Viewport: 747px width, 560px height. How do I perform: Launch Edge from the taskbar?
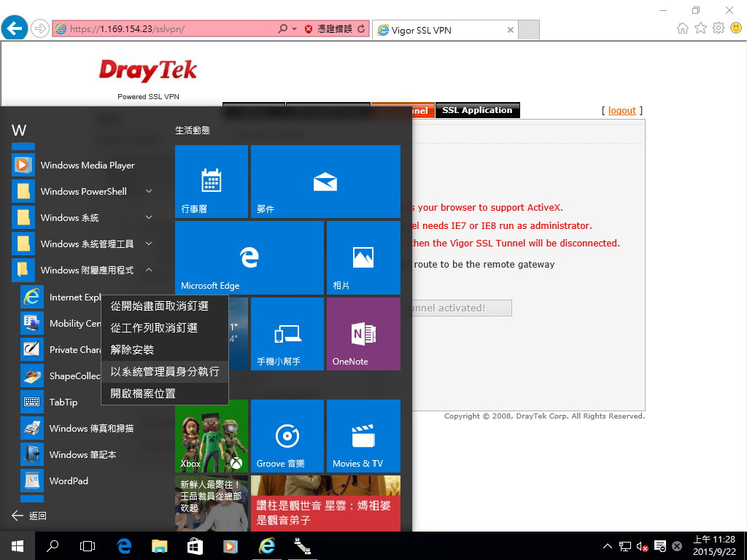[124, 546]
